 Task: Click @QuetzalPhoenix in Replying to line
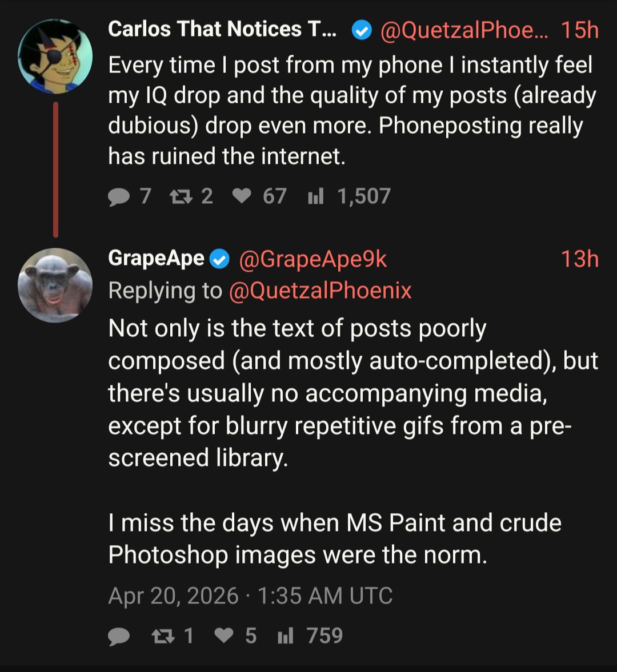320,291
